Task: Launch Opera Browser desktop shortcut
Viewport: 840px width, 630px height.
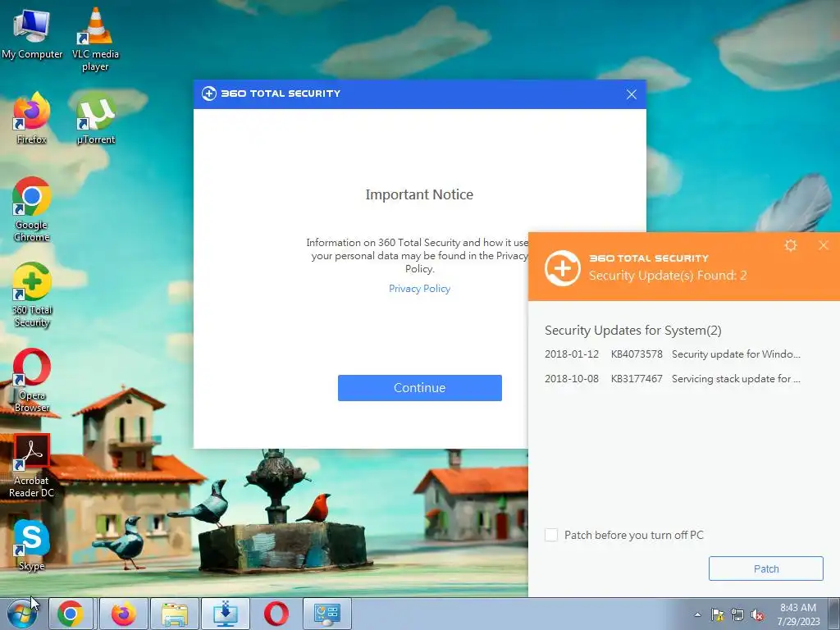Action: click(32, 380)
